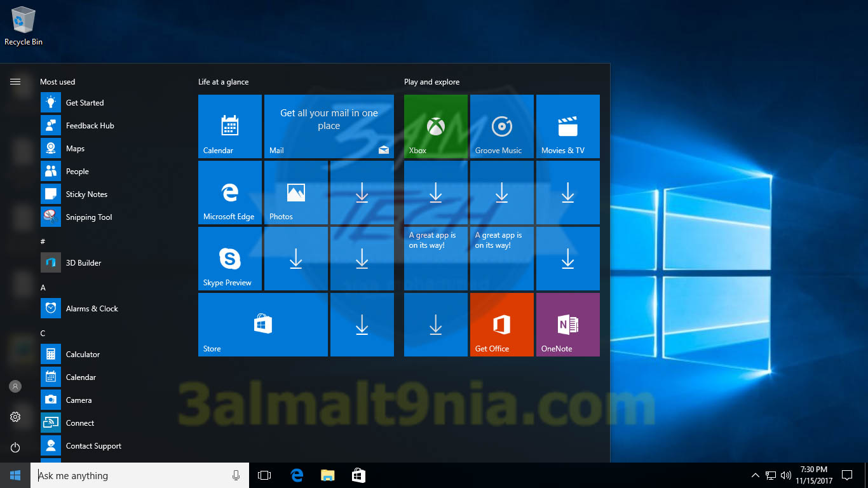
Task: Open the network status tray icon
Action: [771, 475]
